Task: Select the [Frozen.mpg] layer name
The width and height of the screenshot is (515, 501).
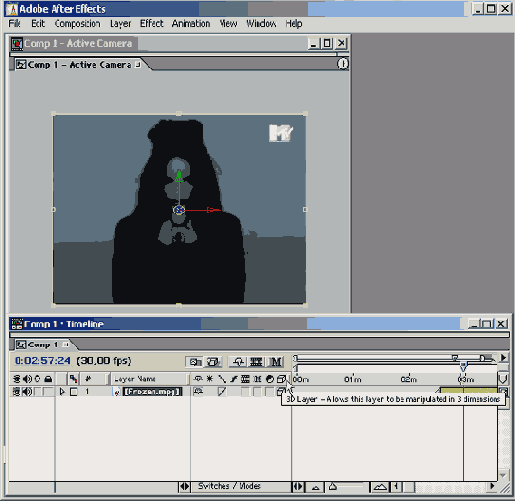Action: 152,392
